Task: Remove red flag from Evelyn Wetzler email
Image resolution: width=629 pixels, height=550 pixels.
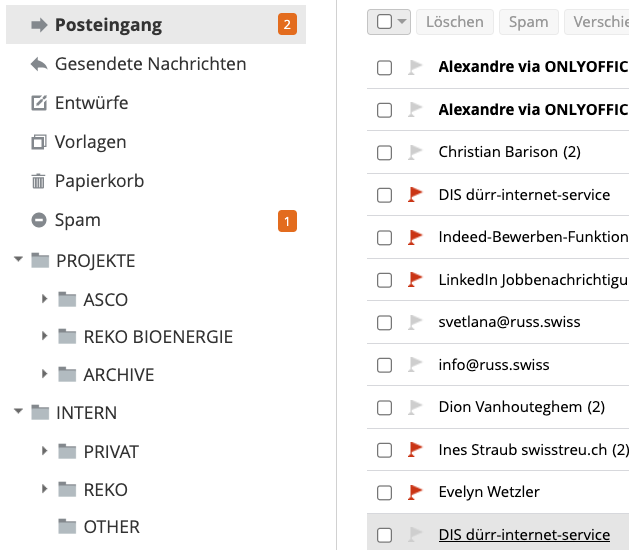Action: 415,492
